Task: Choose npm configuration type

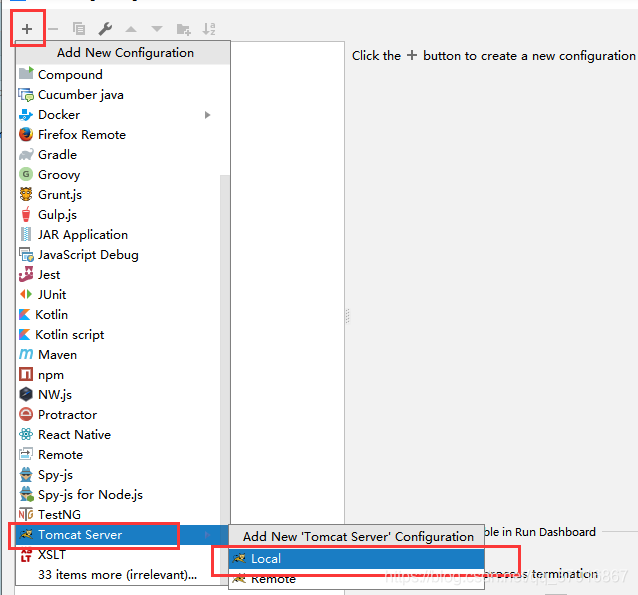Action: (118, 374)
